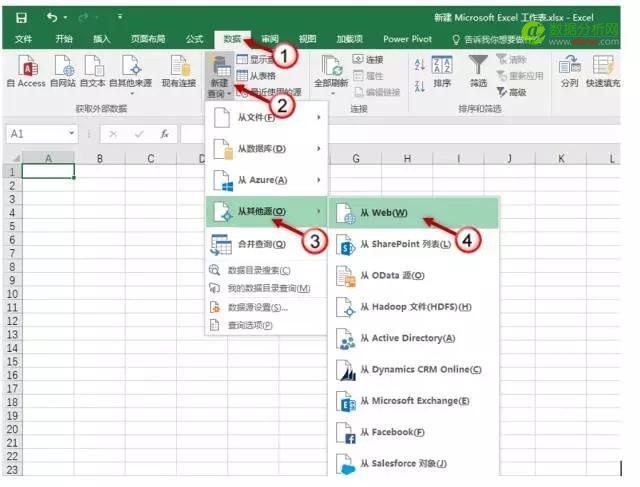Click the sort ascending A-Z icon
This screenshot has height=487, width=640.
coord(420,64)
